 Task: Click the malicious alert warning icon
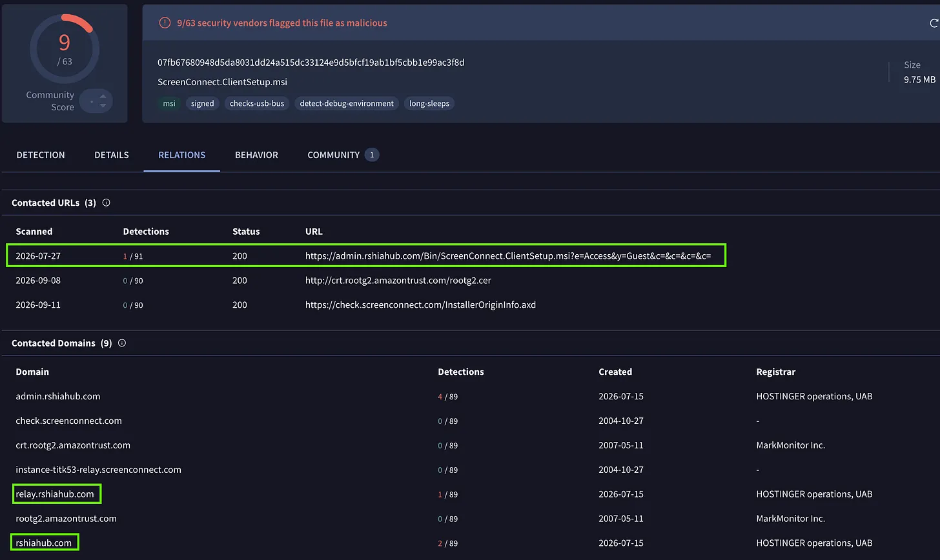click(x=165, y=23)
